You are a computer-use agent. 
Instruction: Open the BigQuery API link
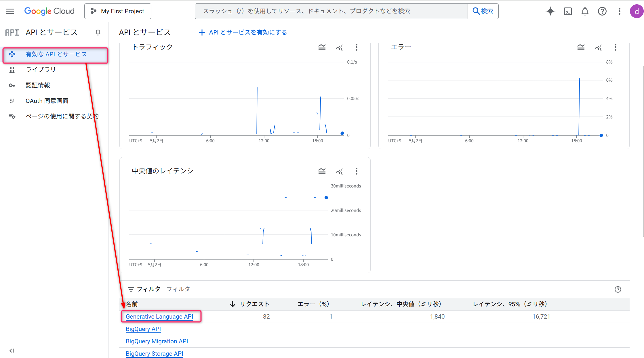click(143, 329)
